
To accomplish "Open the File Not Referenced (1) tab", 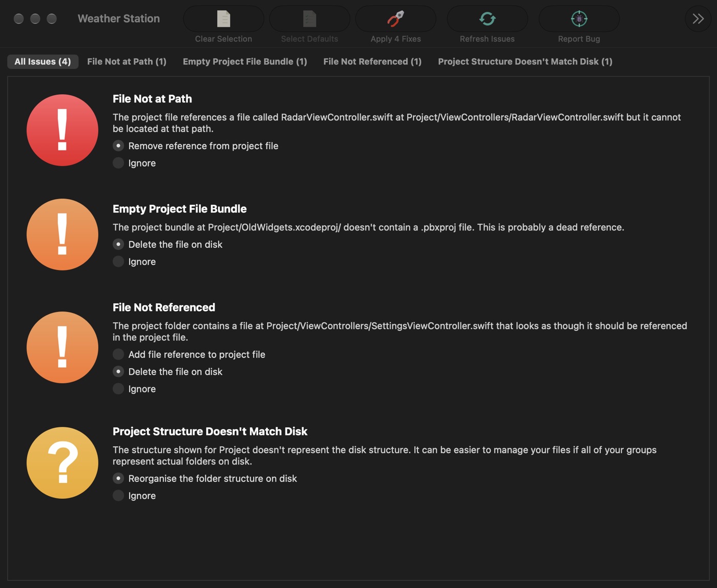I will point(372,61).
